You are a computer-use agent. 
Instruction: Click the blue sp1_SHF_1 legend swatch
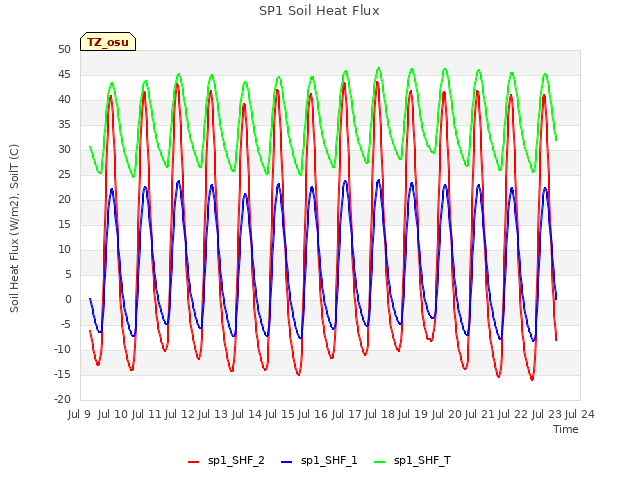click(x=287, y=462)
